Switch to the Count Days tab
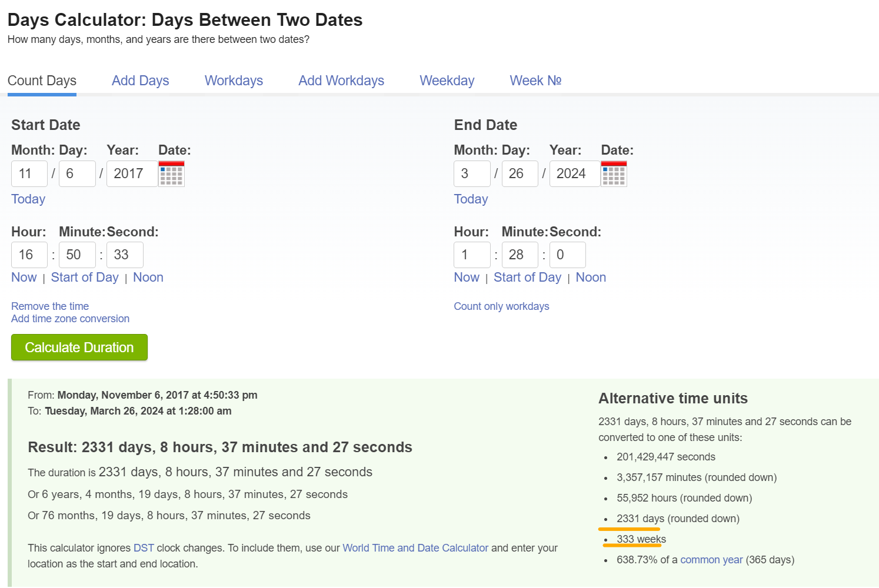This screenshot has width=879, height=588. coord(42,81)
